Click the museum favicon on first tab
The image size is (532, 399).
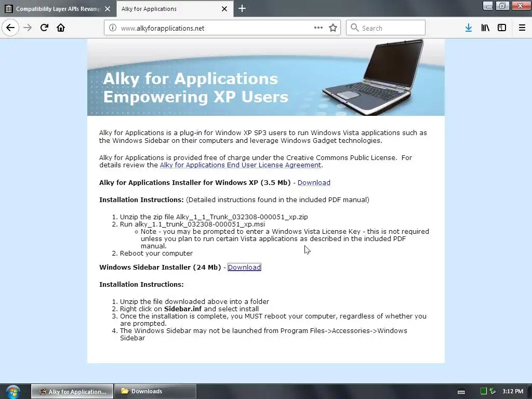[9, 9]
